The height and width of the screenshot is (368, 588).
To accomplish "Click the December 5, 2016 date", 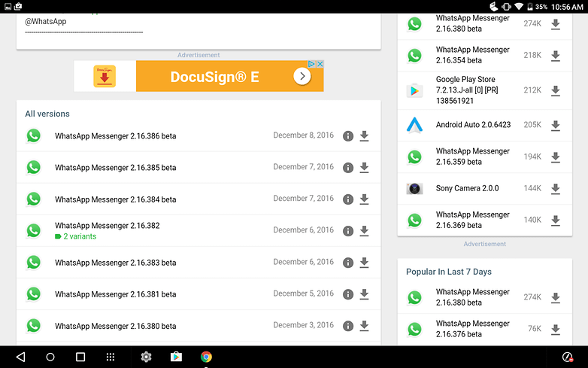I will 303,293.
